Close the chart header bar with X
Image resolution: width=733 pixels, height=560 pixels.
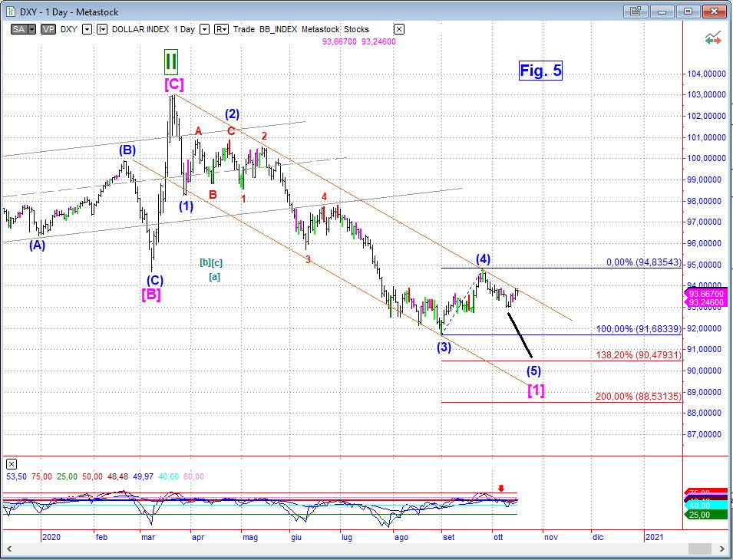pyautogui.click(x=399, y=29)
